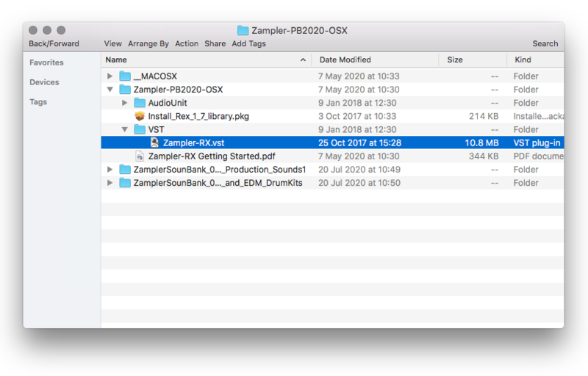Click the title bar folder proxy icon
The height and width of the screenshot is (376, 588).
[243, 30]
